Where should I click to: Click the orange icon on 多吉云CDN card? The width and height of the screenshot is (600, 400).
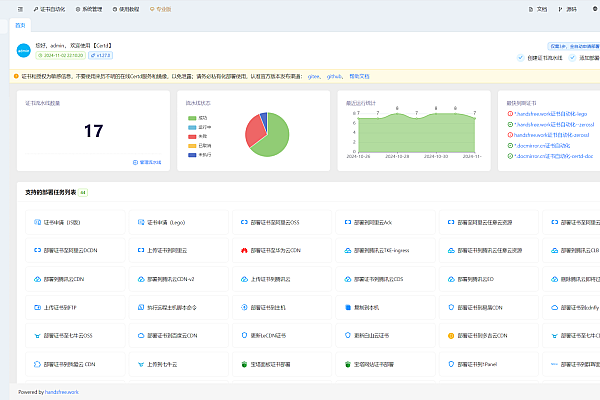tap(451, 336)
